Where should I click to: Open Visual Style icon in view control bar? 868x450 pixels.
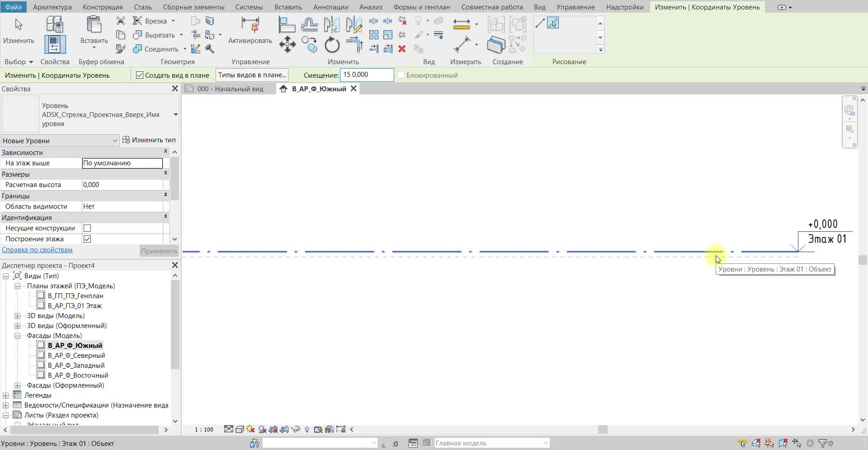[x=240, y=429]
